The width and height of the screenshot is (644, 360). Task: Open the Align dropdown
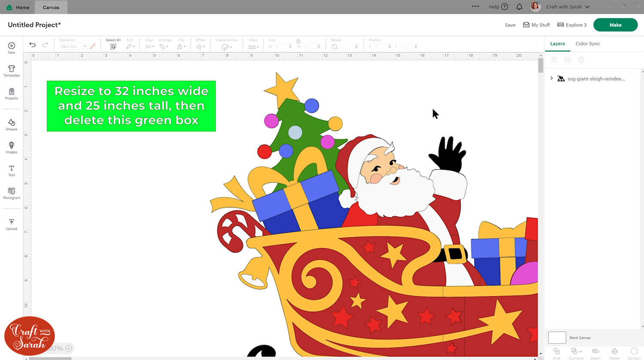[x=149, y=46]
